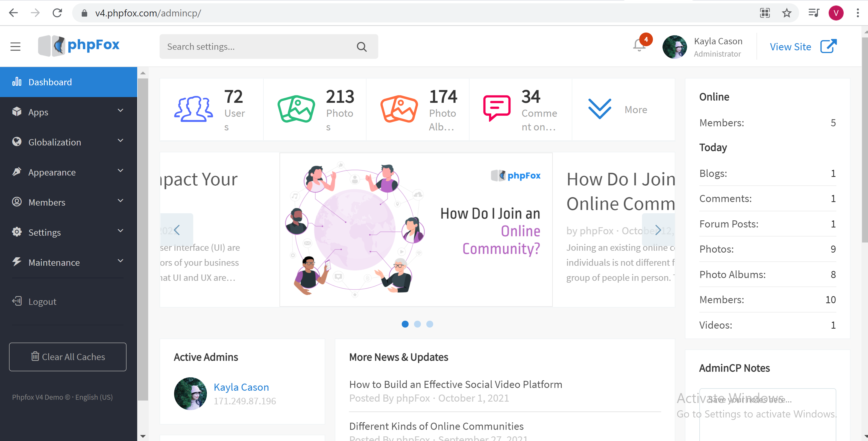Toggle the hamburger sidebar menu
This screenshot has width=868, height=441.
click(x=16, y=46)
